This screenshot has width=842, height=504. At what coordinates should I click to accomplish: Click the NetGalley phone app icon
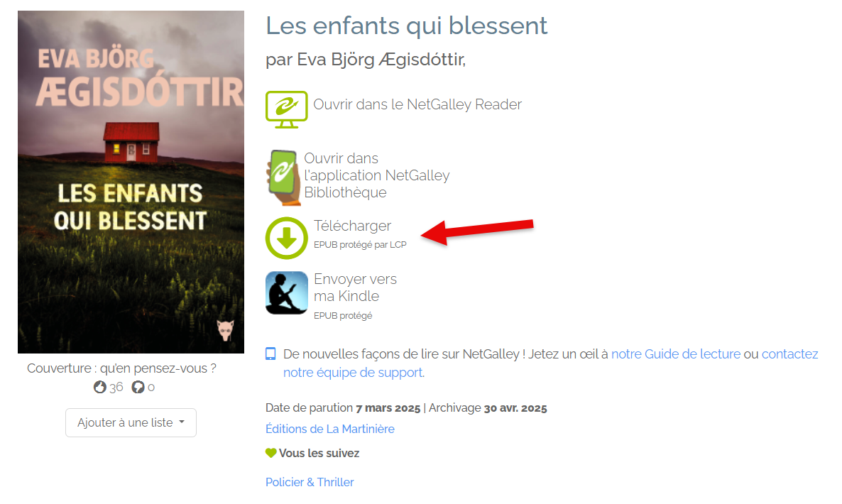283,177
